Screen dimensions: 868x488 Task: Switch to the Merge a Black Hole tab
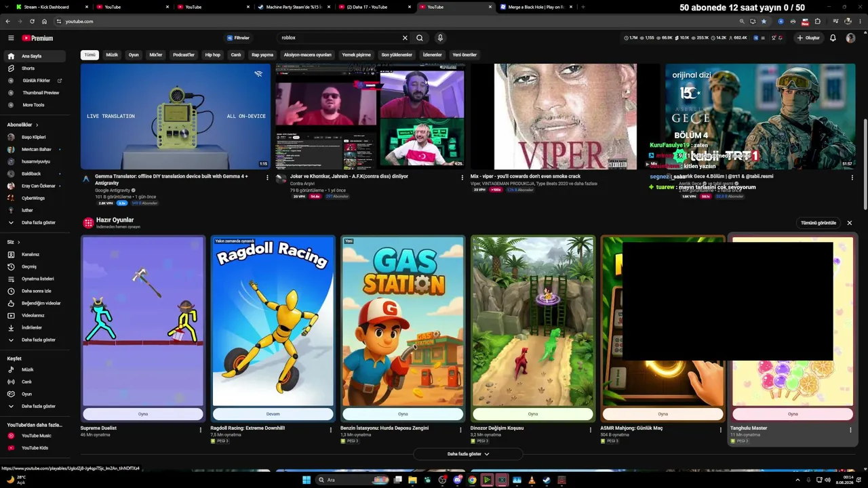point(537,7)
